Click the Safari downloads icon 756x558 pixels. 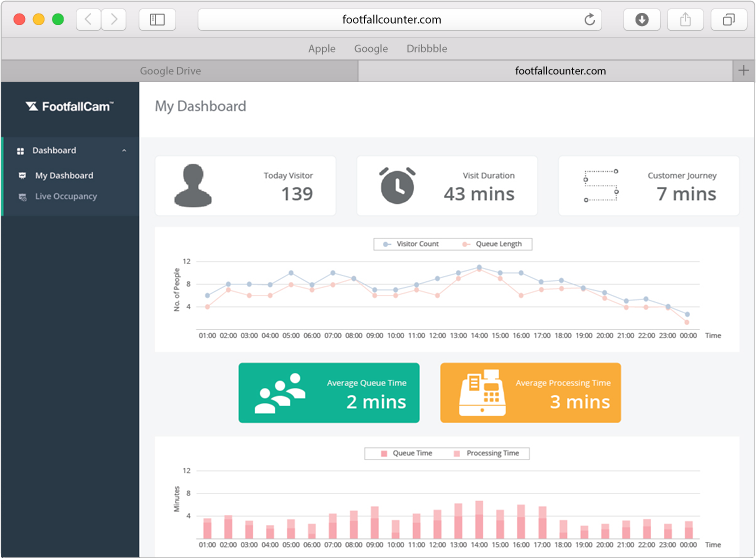coord(642,19)
